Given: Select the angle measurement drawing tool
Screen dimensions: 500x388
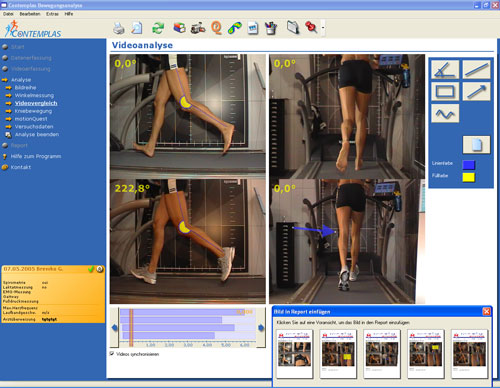Looking at the screenshot, I should pyautogui.click(x=445, y=70).
